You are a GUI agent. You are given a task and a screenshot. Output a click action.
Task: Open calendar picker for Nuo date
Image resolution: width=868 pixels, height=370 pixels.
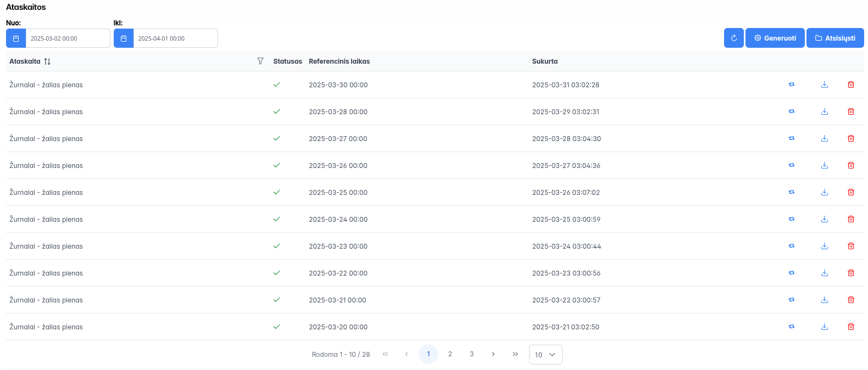click(16, 38)
